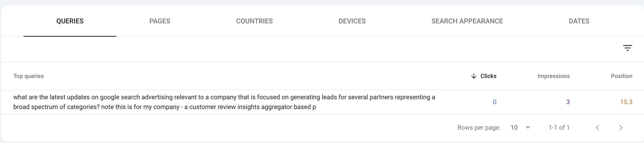Switch to Search Appearance tab

(x=467, y=21)
